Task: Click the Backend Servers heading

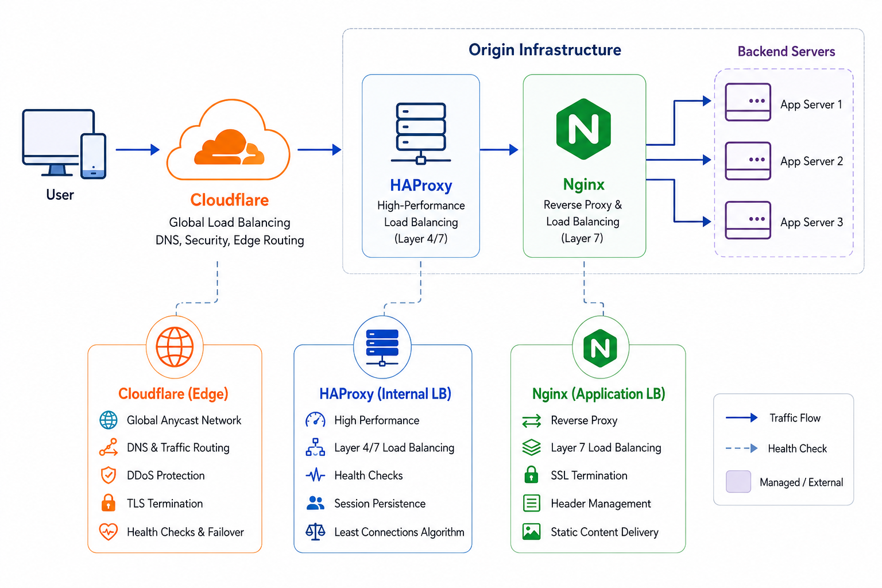Action: (786, 52)
